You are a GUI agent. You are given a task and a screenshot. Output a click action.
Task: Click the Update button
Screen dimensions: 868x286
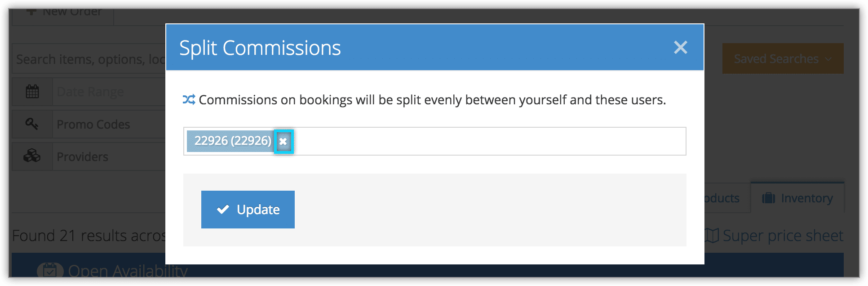(248, 210)
